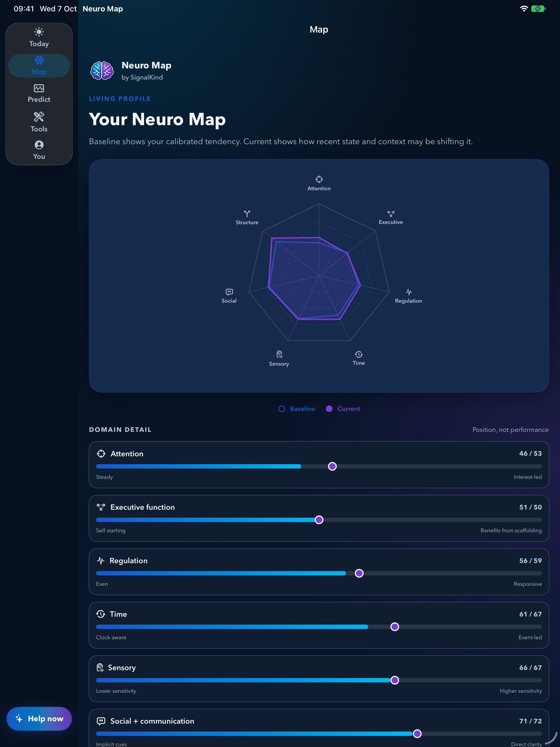This screenshot has height=747, width=560.
Task: Click the 'Interest-led' label under Attention
Action: [x=528, y=477]
